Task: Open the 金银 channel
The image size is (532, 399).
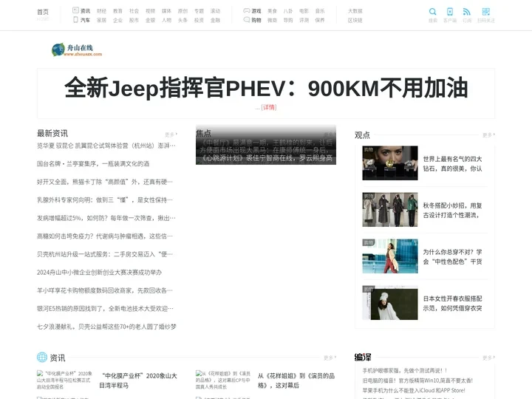Action: pos(150,20)
